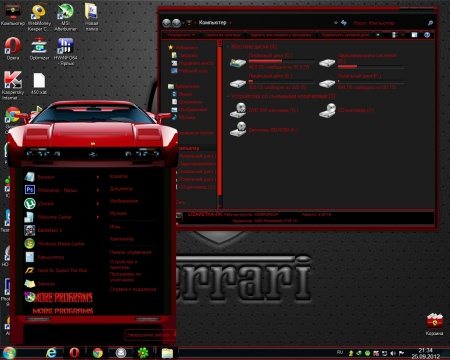Open Kaspersky Internet Security desktop shortcut
The image size is (450, 360).
(x=13, y=86)
